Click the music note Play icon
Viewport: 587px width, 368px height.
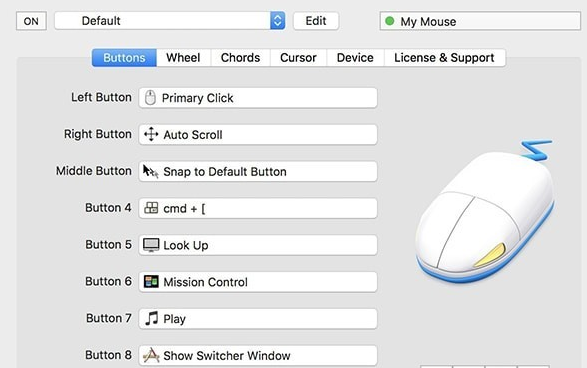[x=152, y=318]
